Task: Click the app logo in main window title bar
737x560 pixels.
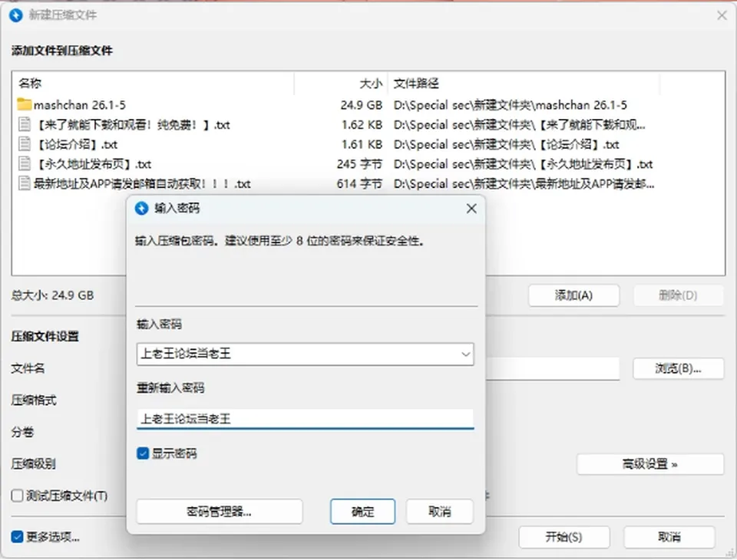Action: pyautogui.click(x=16, y=15)
